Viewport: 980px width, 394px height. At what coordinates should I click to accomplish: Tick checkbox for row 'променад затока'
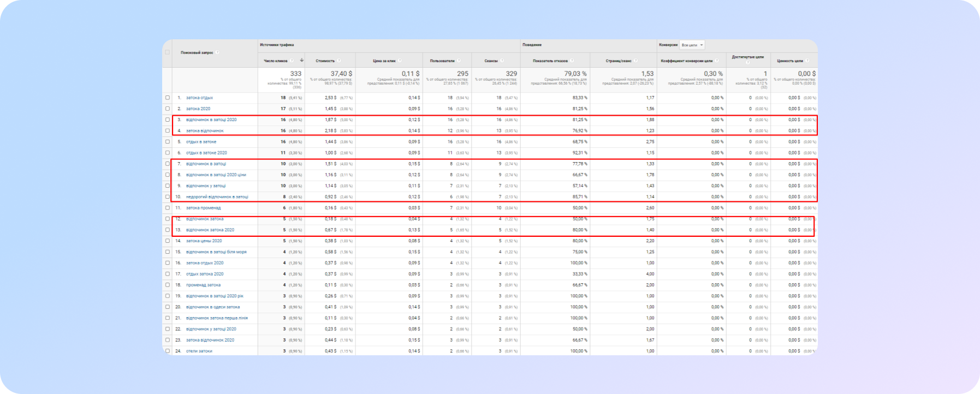click(x=168, y=285)
